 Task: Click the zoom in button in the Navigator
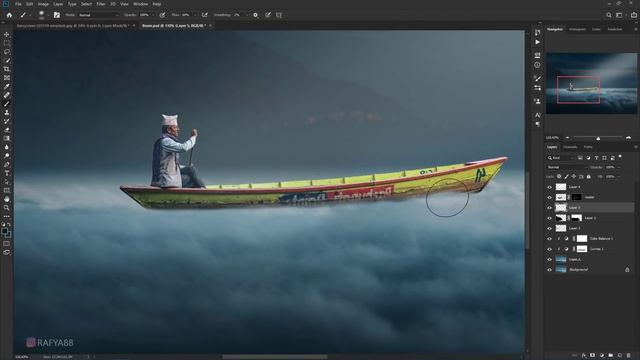(629, 138)
